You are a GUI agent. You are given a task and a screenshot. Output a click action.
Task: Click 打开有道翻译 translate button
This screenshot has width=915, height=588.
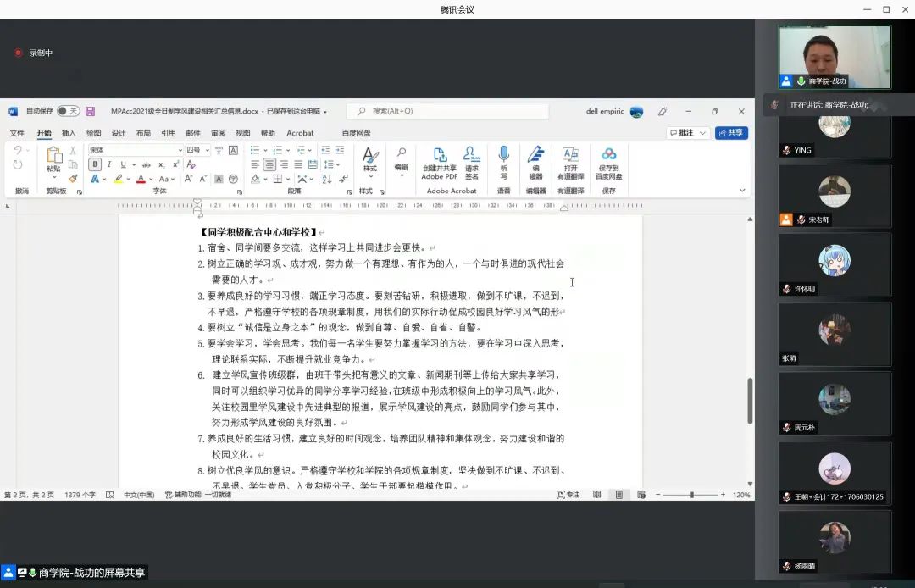(571, 164)
